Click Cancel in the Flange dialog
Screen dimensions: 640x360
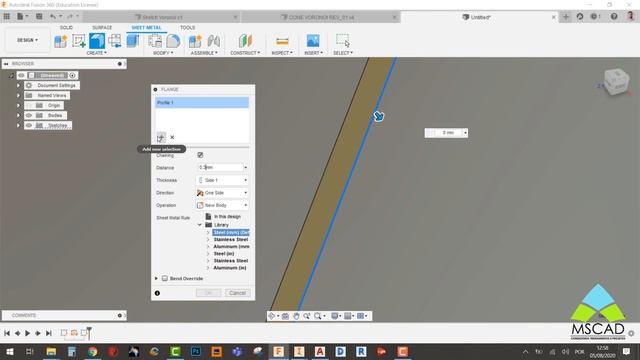238,293
